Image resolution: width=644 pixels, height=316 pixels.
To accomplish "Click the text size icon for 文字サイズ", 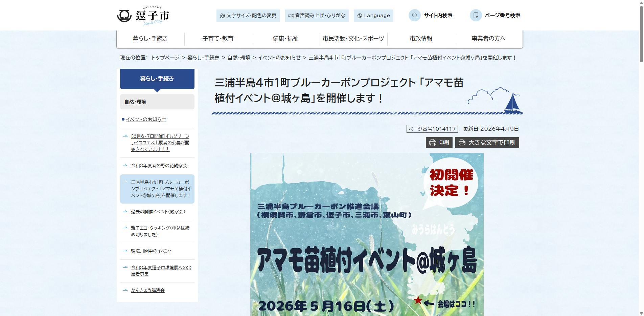I will coord(222,16).
